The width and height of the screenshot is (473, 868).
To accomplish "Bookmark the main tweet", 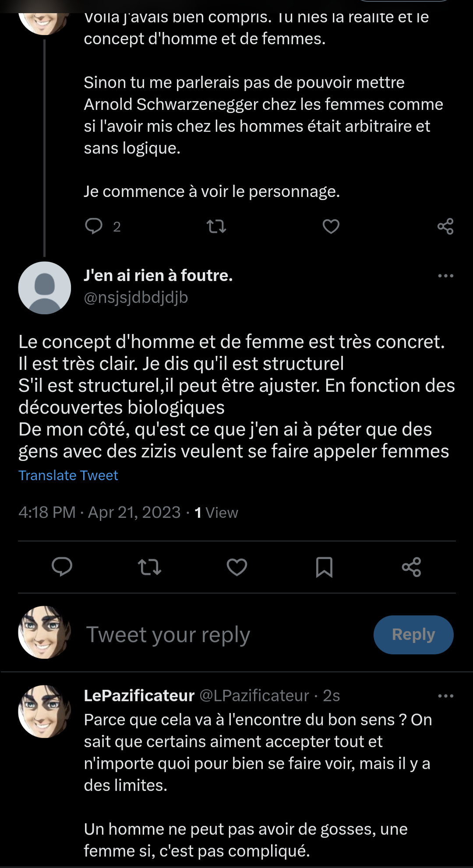I will pos(324,567).
